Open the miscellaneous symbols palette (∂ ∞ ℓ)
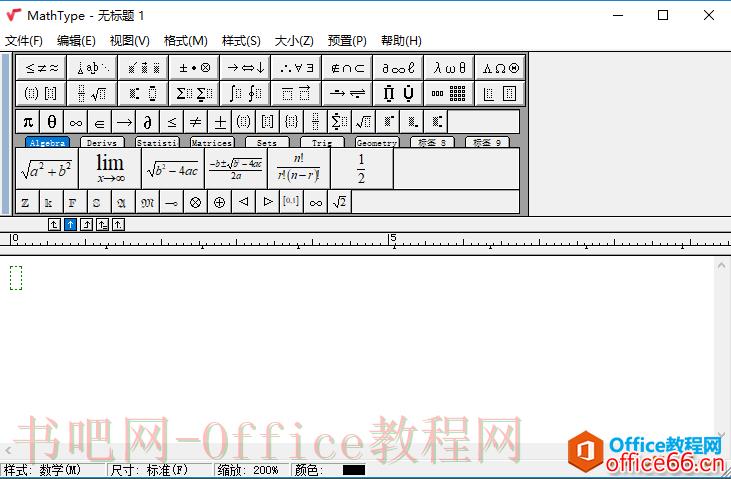Viewport: 731px width, 479px height. coord(398,68)
